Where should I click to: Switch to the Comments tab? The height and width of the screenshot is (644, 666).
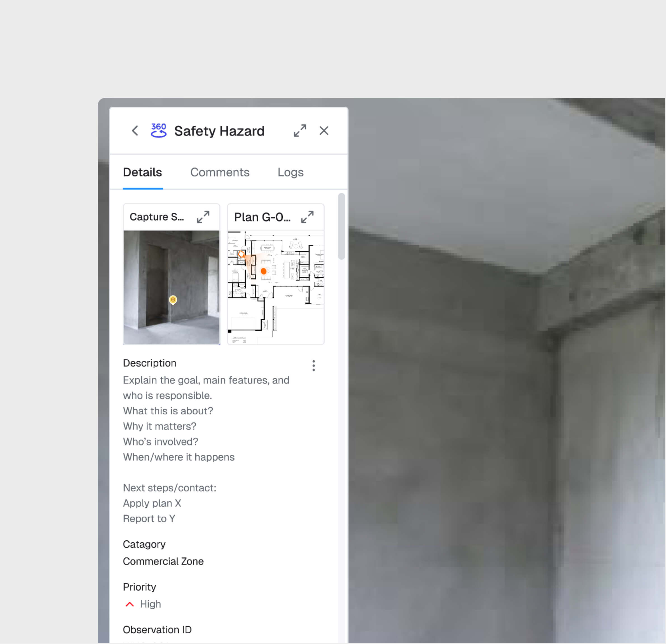[x=219, y=172]
